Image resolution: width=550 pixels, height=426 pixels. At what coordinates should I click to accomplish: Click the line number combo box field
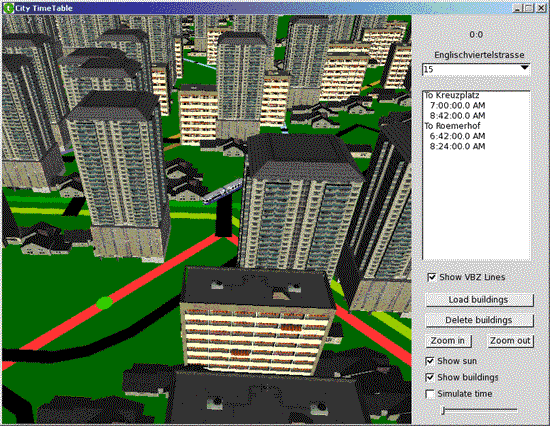476,69
